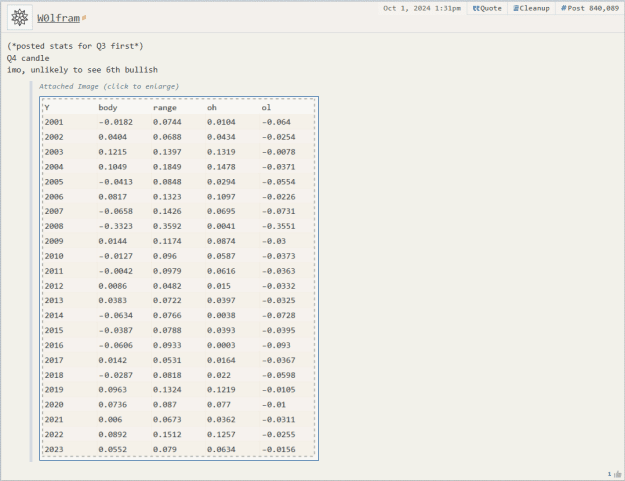The height and width of the screenshot is (481, 625).
Task: Click the Cleanup button
Action: [x=531, y=8]
